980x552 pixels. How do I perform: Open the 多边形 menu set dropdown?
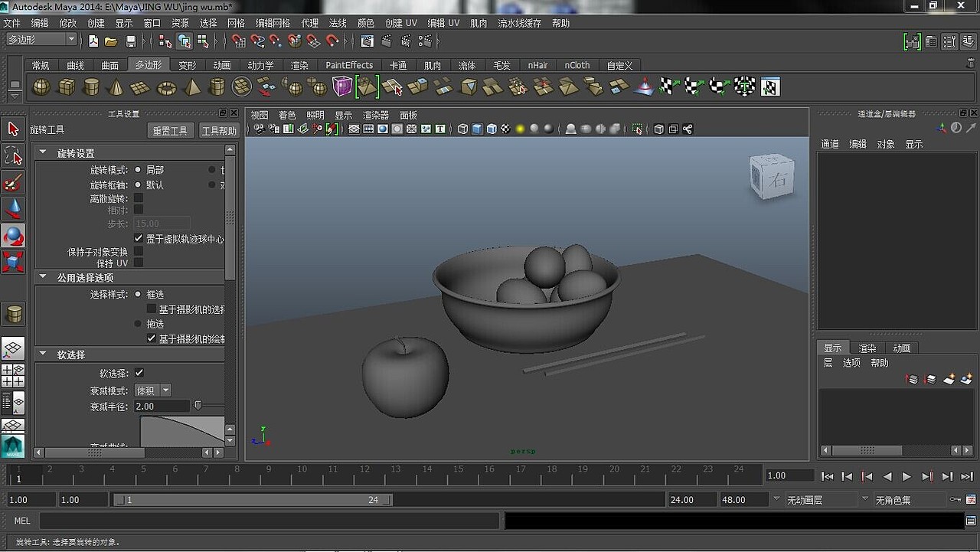point(41,40)
